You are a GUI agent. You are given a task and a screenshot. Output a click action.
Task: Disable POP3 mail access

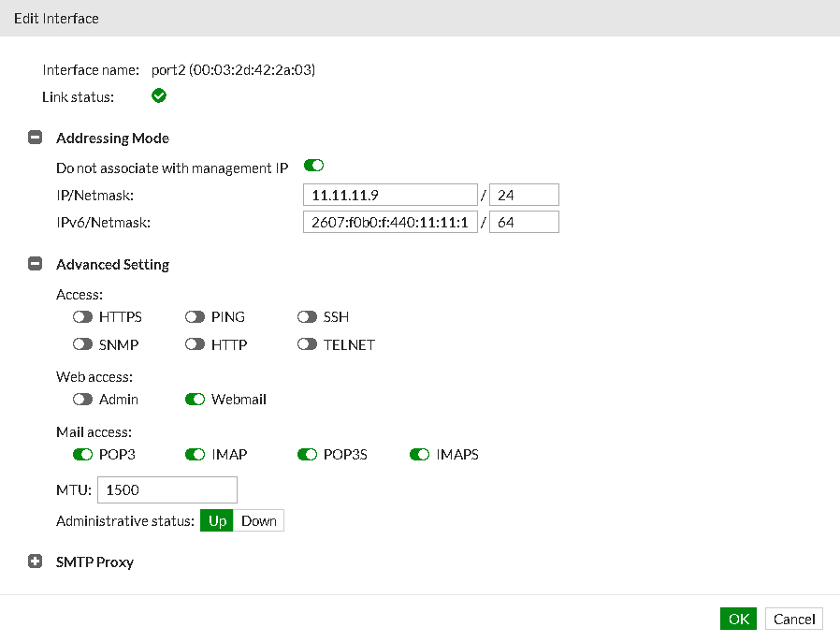82,455
